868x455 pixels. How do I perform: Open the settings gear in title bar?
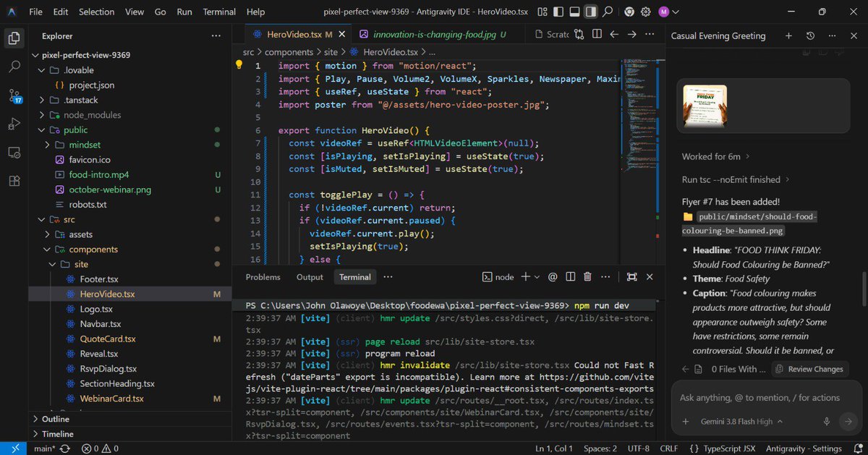(x=646, y=12)
